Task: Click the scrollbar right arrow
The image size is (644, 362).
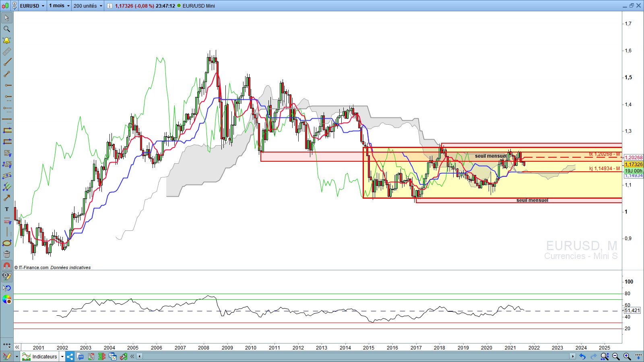Action: click(573, 356)
